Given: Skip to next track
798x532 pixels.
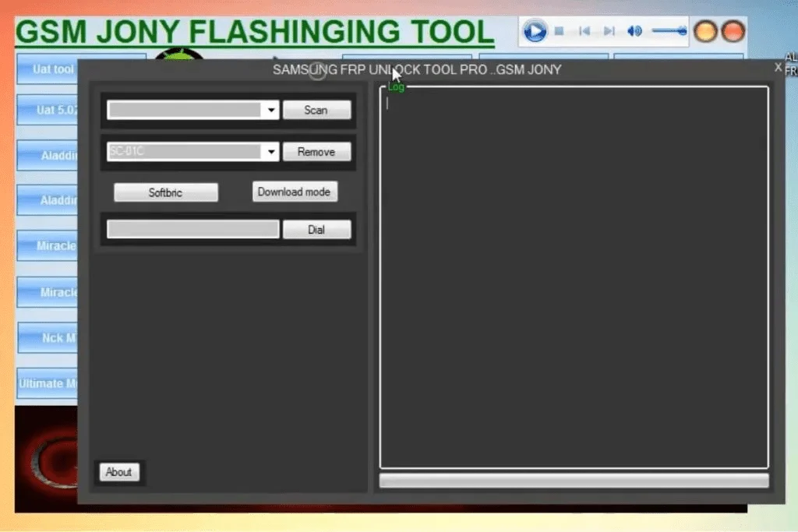Looking at the screenshot, I should [x=609, y=31].
